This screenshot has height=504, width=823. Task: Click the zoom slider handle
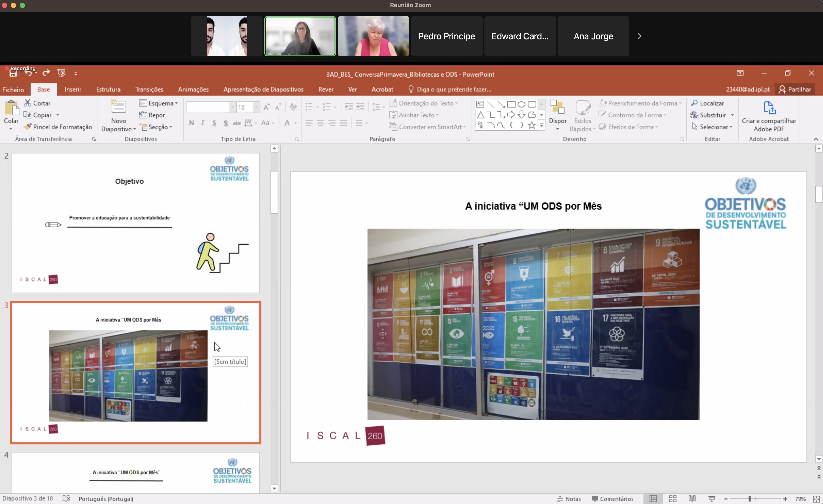(749, 499)
